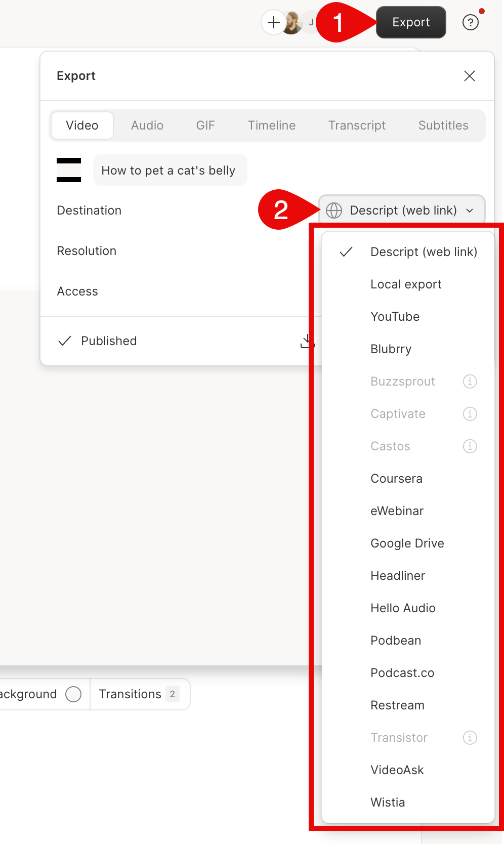The width and height of the screenshot is (504, 844).
Task: Click the help question mark icon
Action: [471, 22]
